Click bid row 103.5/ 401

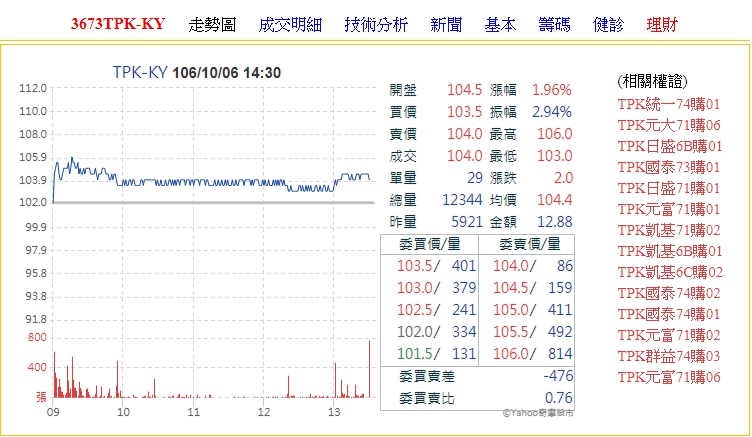436,266
